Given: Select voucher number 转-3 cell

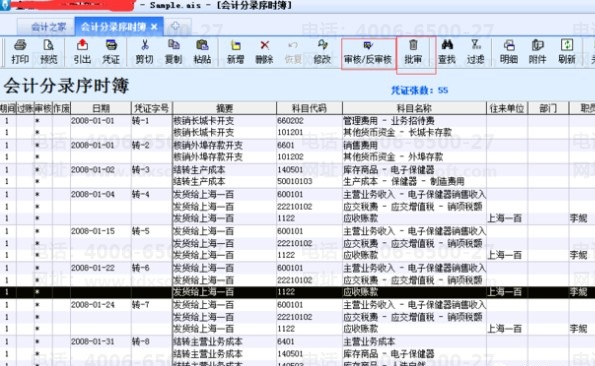Looking at the screenshot, I should [x=152, y=170].
